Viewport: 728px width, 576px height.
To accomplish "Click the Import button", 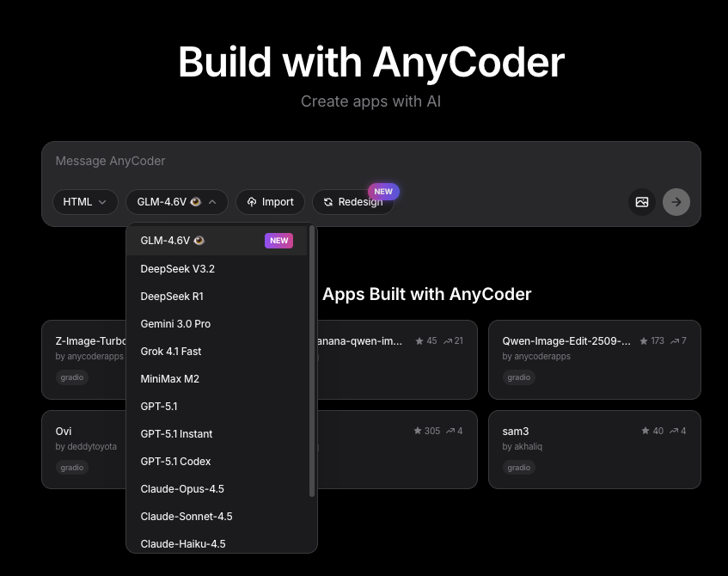I will (270, 202).
